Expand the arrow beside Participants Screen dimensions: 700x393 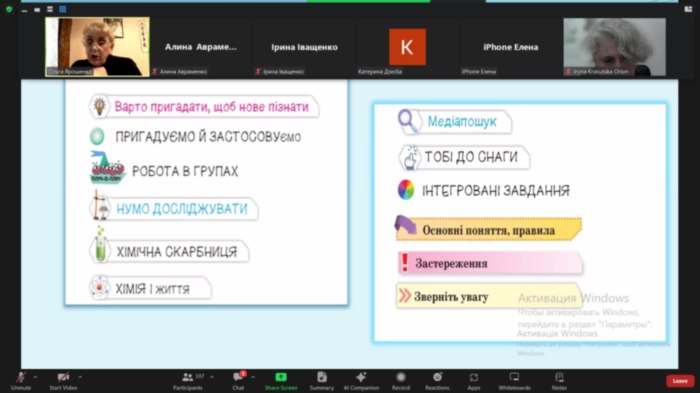212,377
